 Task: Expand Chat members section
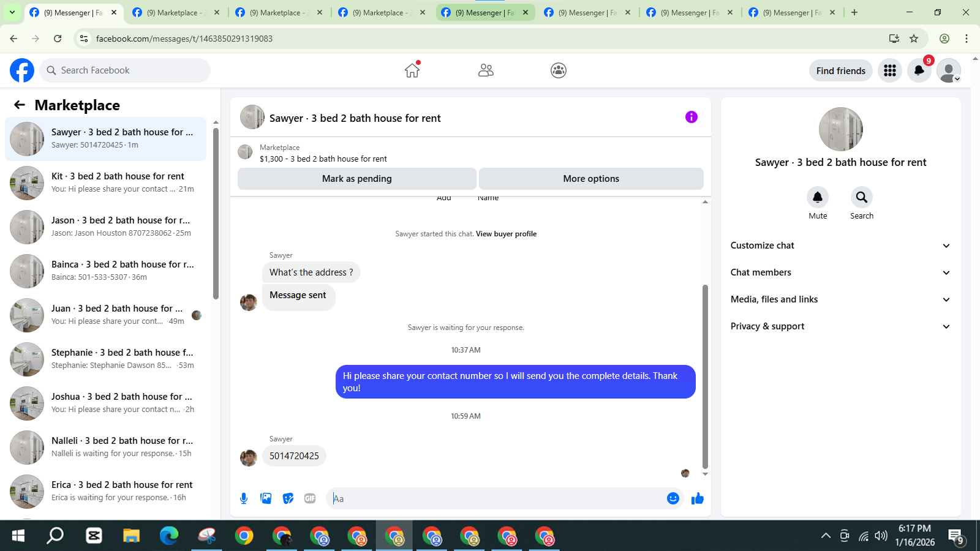pos(840,272)
